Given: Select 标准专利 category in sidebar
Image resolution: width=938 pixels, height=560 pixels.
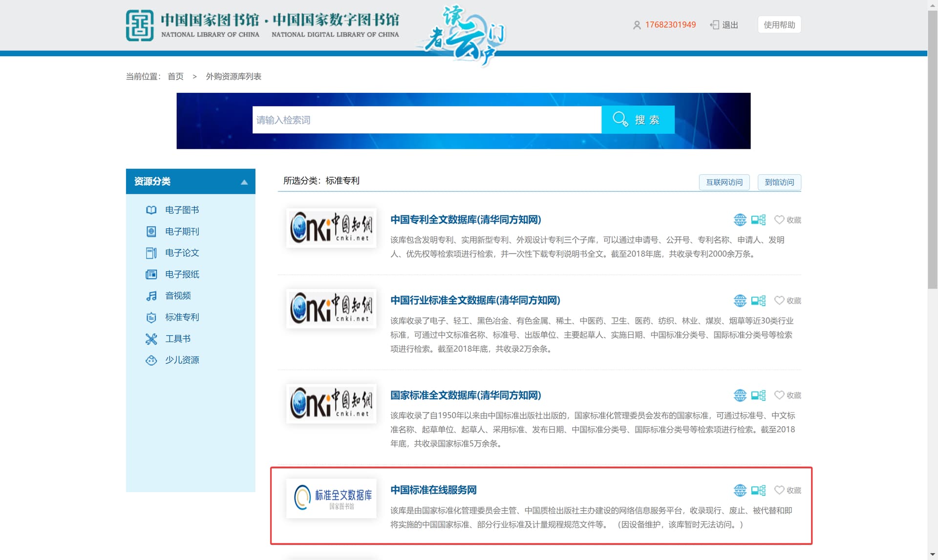Looking at the screenshot, I should pyautogui.click(x=182, y=317).
